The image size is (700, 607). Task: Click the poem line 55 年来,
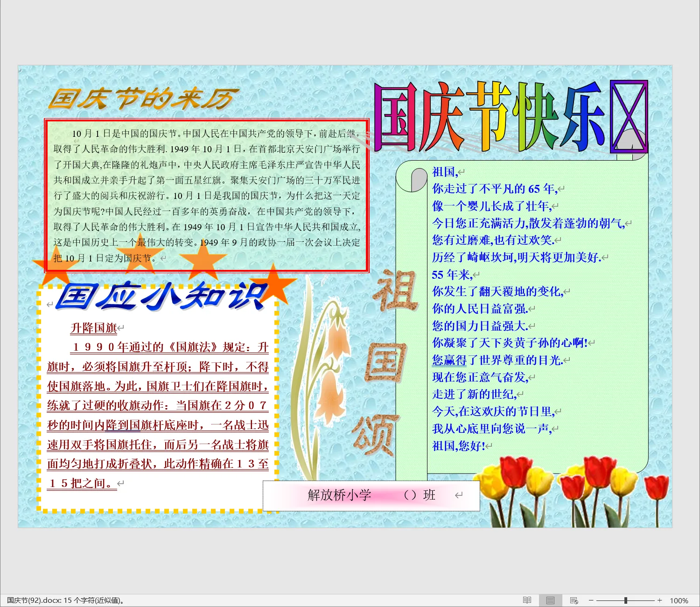coord(452,275)
